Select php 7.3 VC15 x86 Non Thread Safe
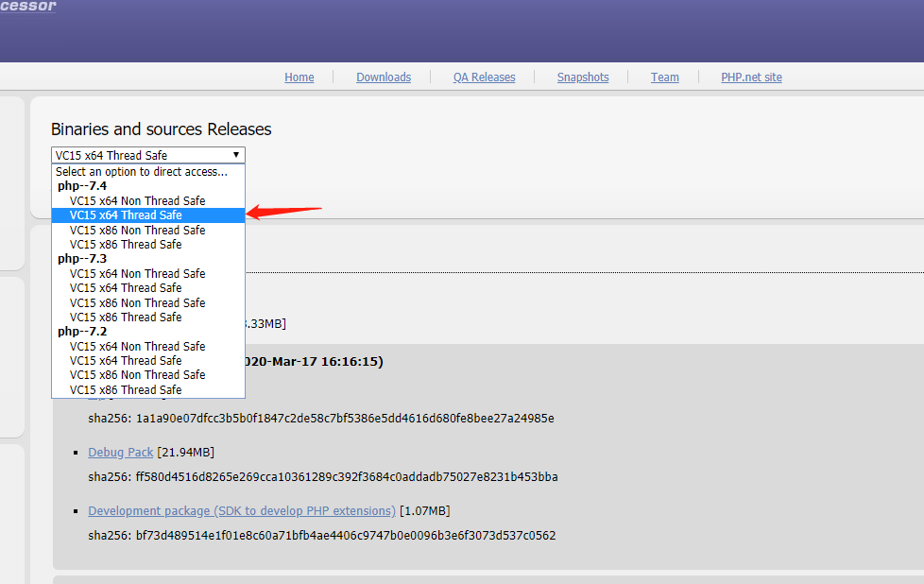The height and width of the screenshot is (584, 924). click(148, 303)
